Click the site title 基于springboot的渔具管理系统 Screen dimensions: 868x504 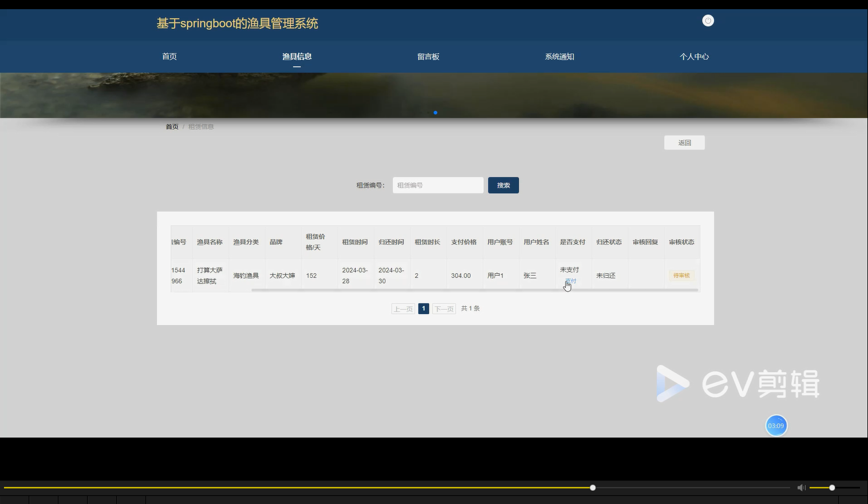[x=237, y=23]
